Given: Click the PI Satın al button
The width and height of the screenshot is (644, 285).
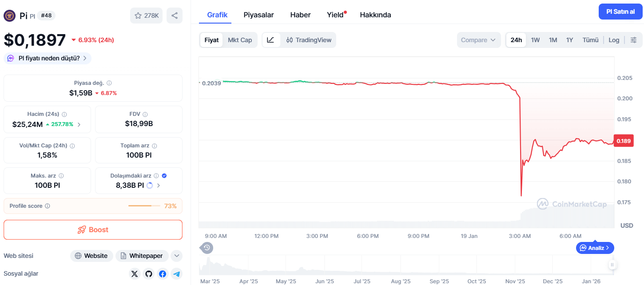Looking at the screenshot, I should click(x=620, y=12).
